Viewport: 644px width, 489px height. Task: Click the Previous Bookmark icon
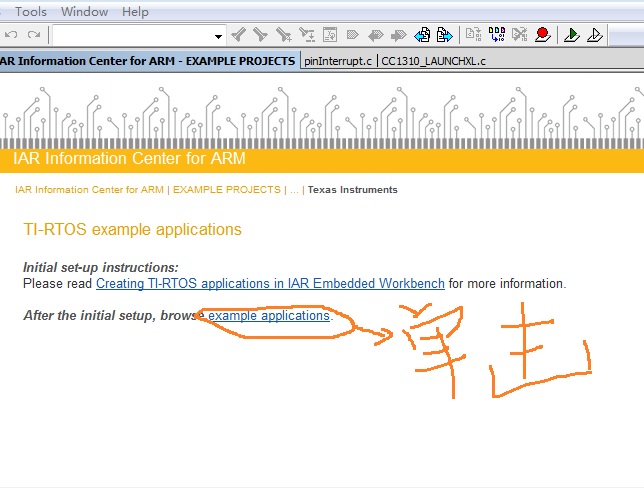click(375, 36)
